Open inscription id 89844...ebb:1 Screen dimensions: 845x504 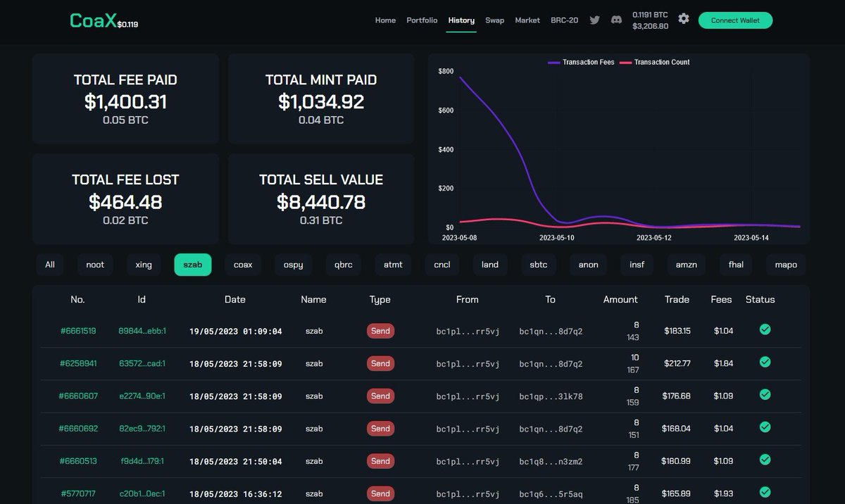[x=142, y=331]
